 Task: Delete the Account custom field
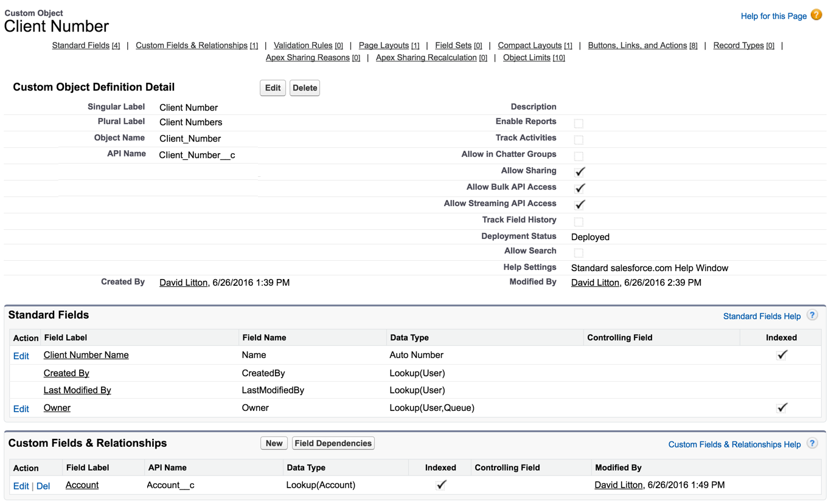pos(43,486)
